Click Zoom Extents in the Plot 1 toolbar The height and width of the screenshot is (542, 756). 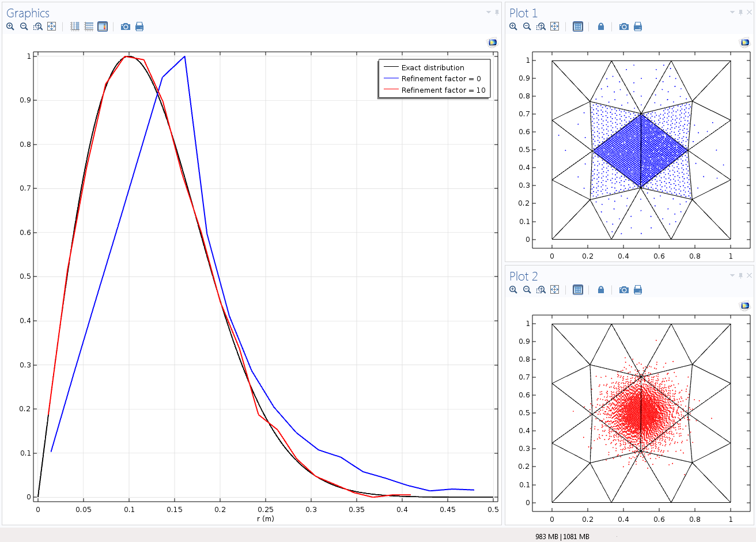tap(555, 26)
